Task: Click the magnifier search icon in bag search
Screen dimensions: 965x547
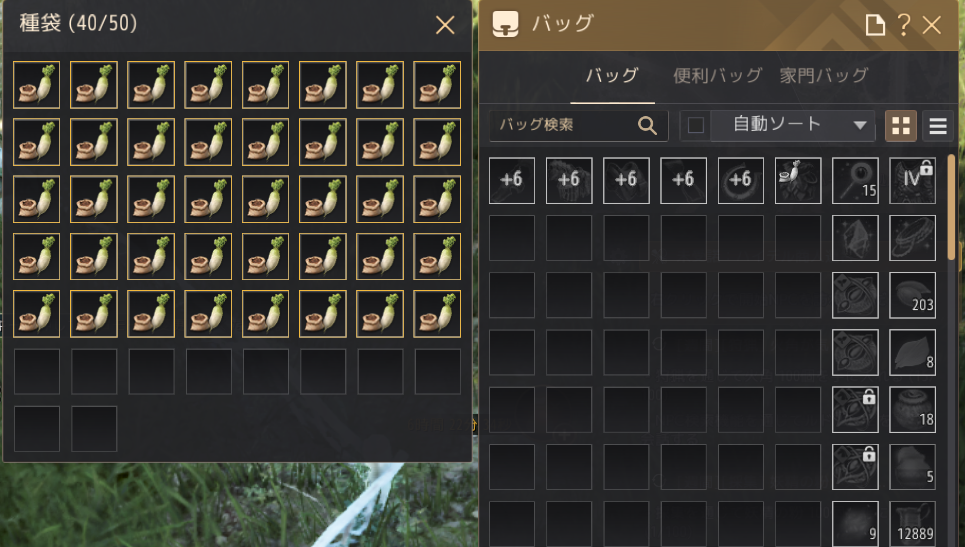Action: (x=647, y=126)
